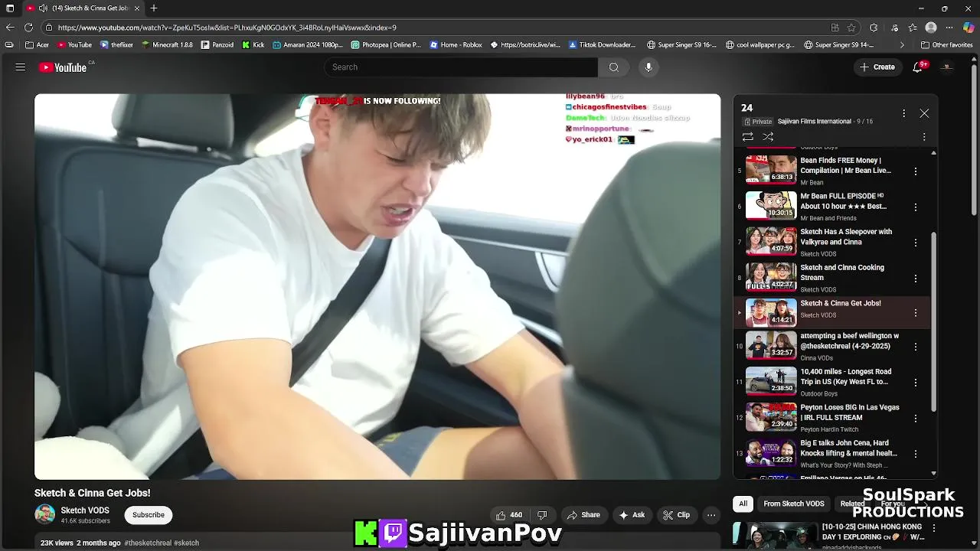This screenshot has width=980, height=551.
Task: Click the browser back arrow
Action: (10, 28)
